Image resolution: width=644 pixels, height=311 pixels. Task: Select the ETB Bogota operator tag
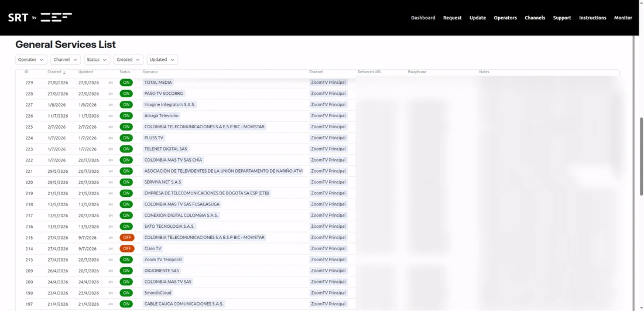pos(207,193)
